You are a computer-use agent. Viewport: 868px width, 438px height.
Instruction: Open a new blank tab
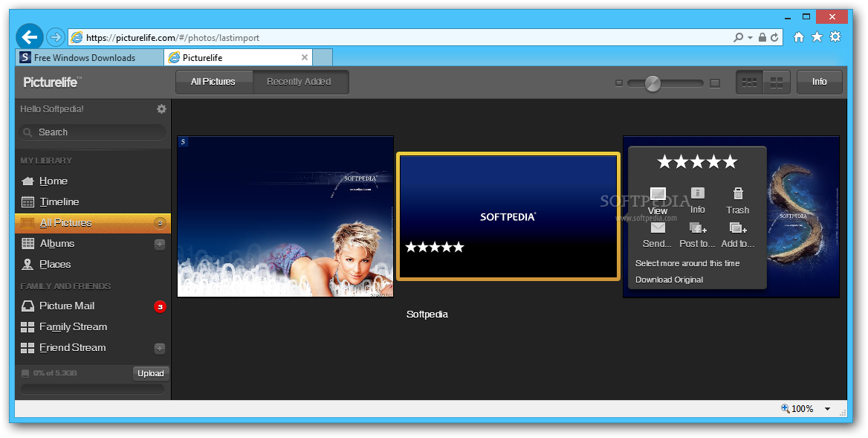323,57
